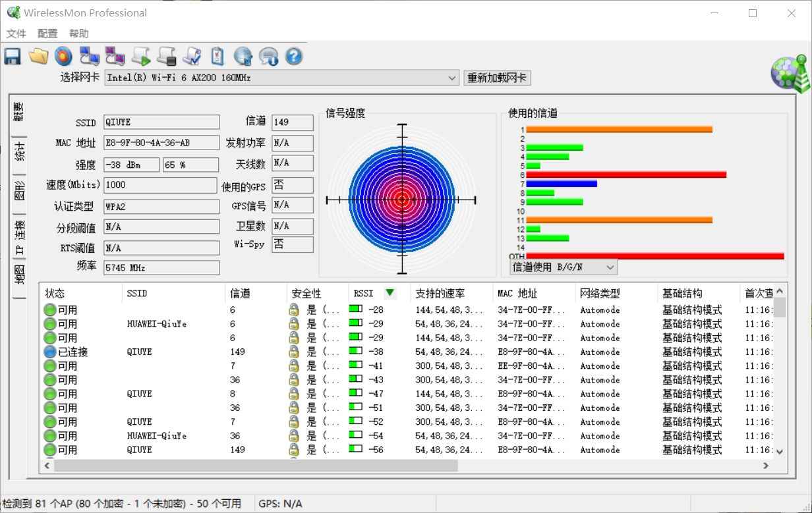The height and width of the screenshot is (513, 812).
Task: Open the 文件 menu
Action: [x=16, y=34]
